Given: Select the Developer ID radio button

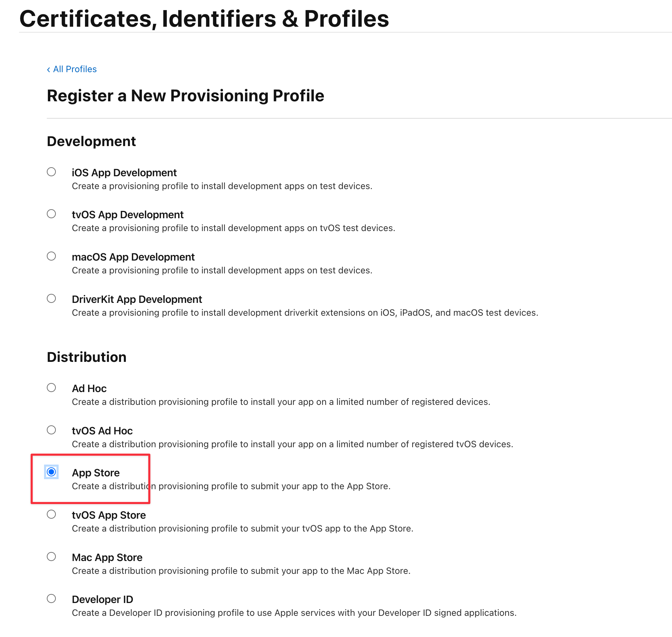Looking at the screenshot, I should click(x=51, y=598).
